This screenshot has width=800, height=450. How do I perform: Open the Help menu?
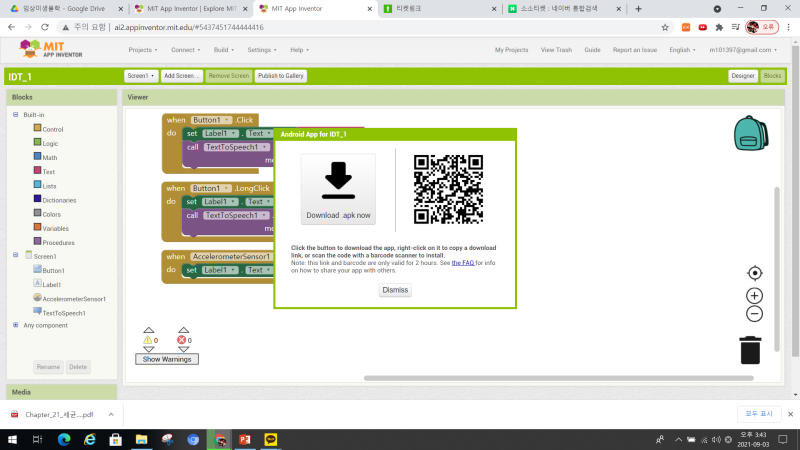(x=299, y=50)
